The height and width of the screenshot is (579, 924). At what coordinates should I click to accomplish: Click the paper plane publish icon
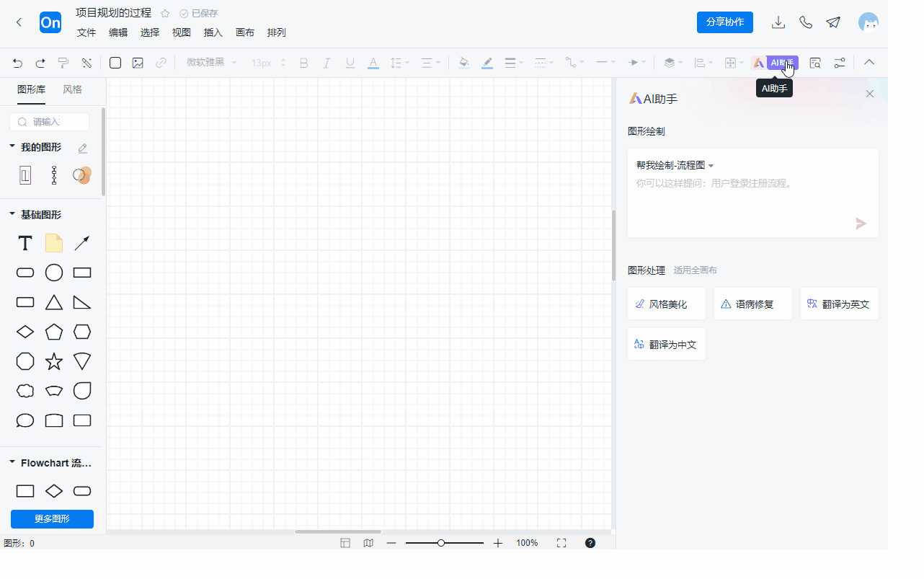click(x=834, y=22)
